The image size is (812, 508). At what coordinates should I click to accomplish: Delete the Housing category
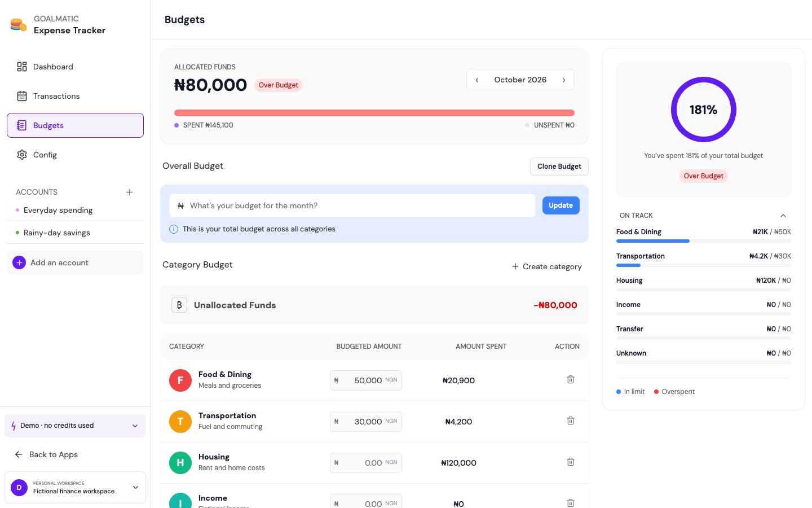pyautogui.click(x=571, y=462)
